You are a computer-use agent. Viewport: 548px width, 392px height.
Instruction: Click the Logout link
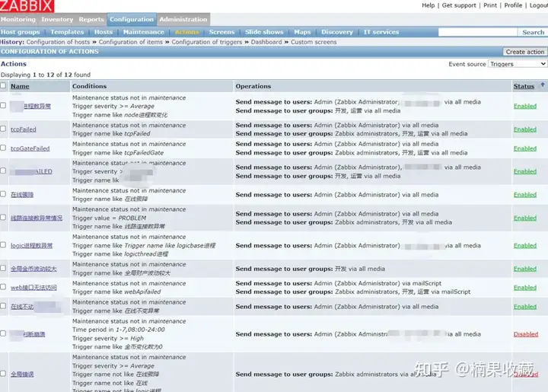pos(539,5)
